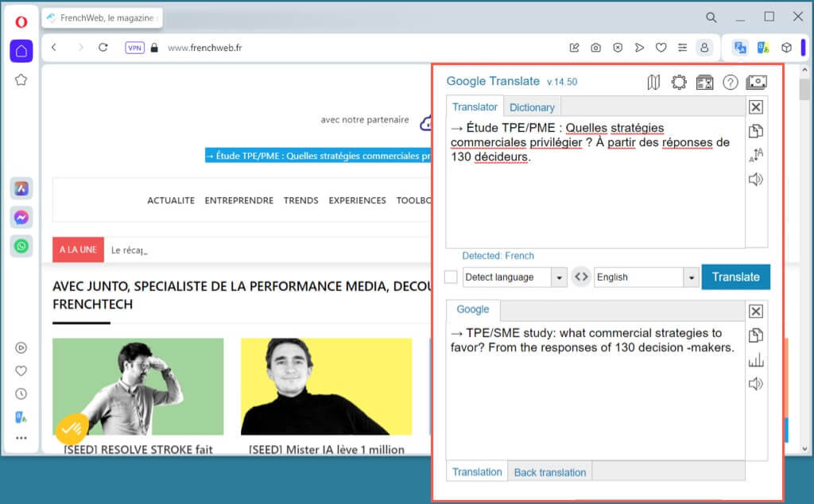Click the help question mark icon
The height and width of the screenshot is (504, 814).
(730, 82)
